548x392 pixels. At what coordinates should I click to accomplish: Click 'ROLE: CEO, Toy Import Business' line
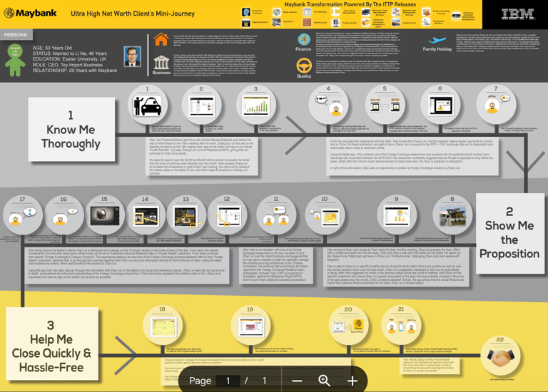68,65
